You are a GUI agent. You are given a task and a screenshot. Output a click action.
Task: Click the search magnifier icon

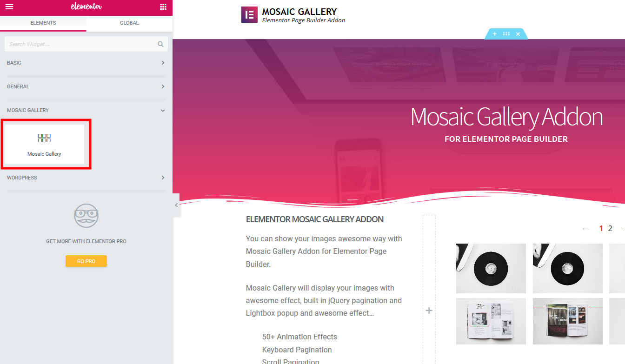[160, 44]
